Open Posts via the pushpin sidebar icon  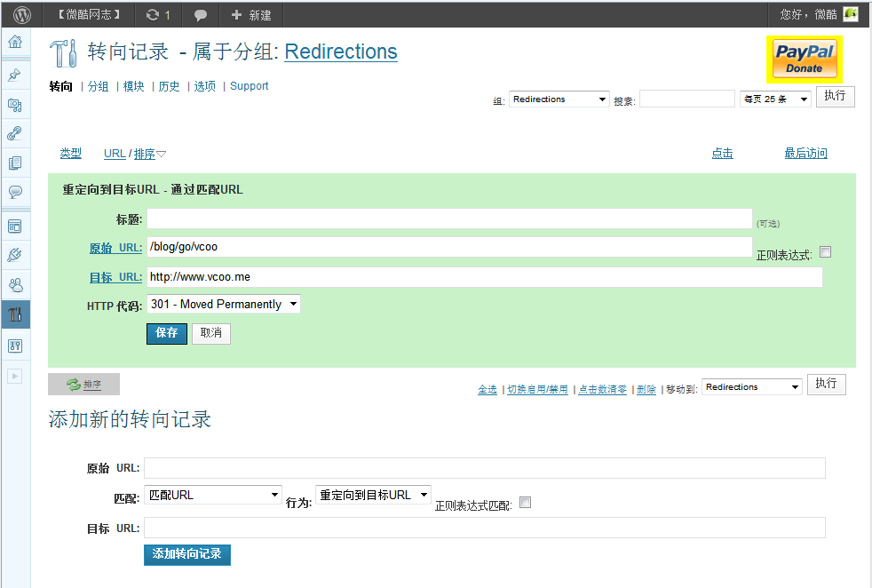click(x=15, y=75)
